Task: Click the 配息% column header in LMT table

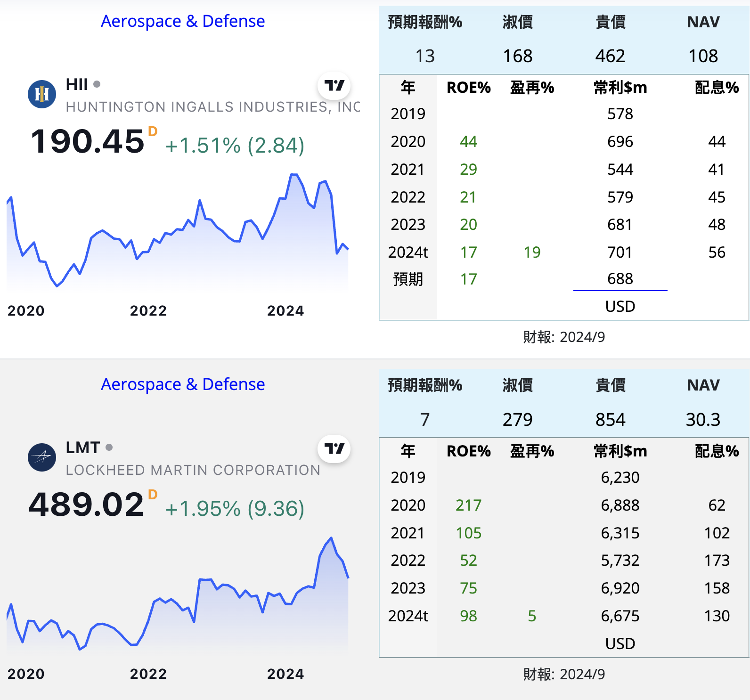Action: pyautogui.click(x=717, y=451)
